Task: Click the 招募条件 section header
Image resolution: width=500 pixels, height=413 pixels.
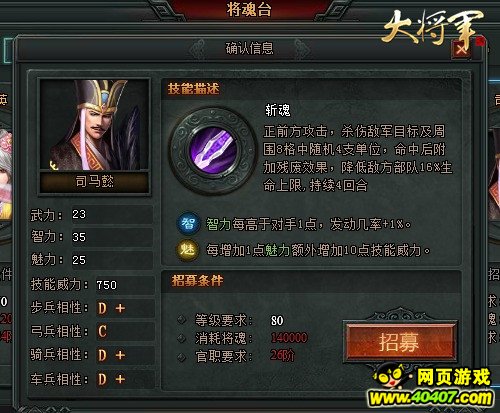Action: point(197,281)
